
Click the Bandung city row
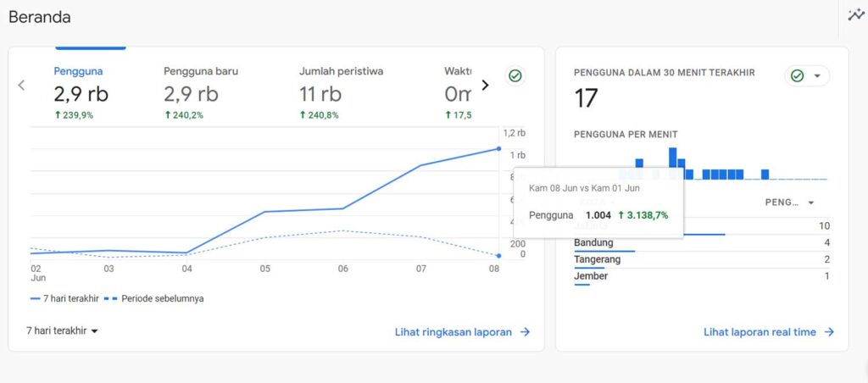[x=702, y=243]
